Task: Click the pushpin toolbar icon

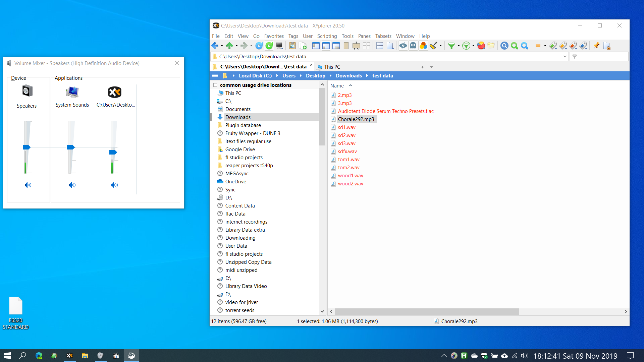Action: 596,46
